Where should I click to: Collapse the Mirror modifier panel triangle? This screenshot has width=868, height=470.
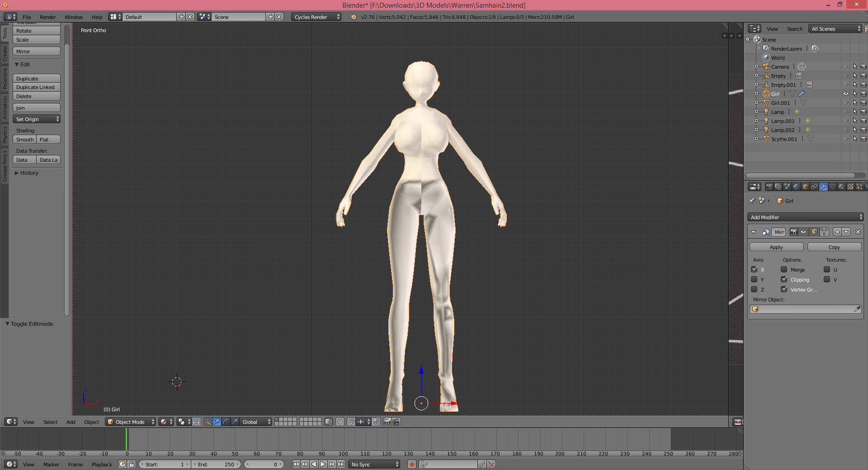[x=754, y=232]
